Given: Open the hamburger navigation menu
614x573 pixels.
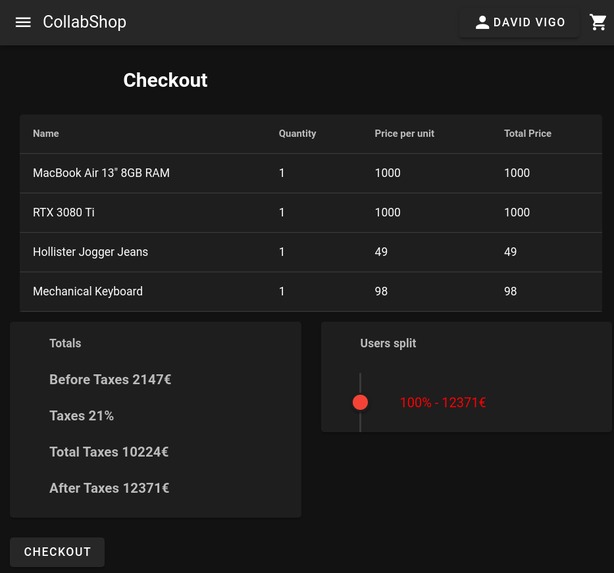Looking at the screenshot, I should 23,22.
